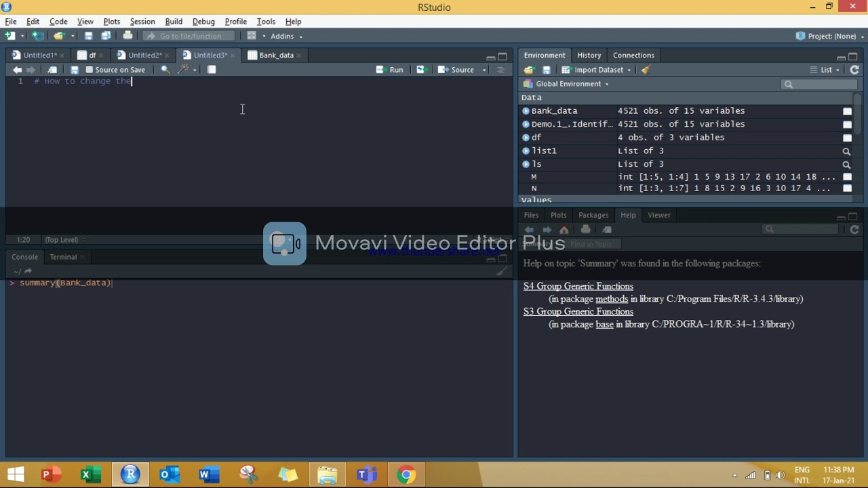The image size is (868, 488).
Task: Save the current Untitled3 document
Action: (74, 70)
